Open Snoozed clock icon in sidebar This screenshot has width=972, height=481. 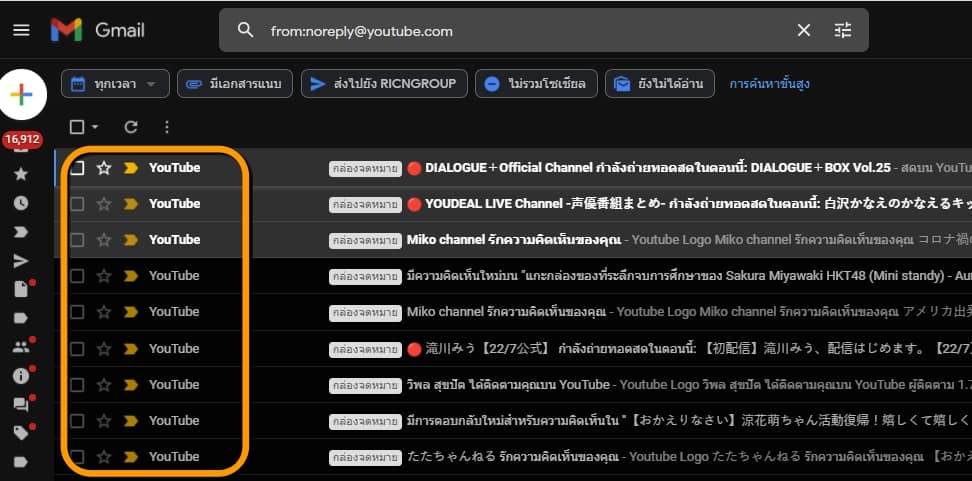[21, 203]
